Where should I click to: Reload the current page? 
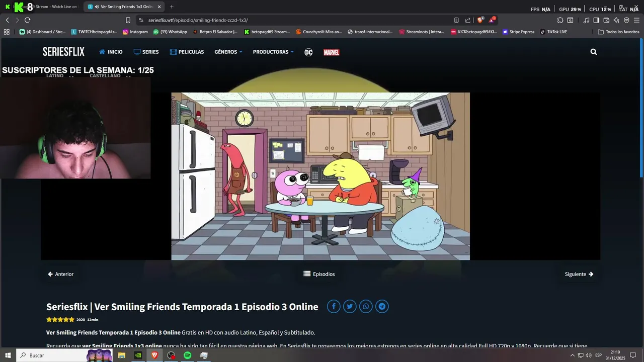click(27, 20)
